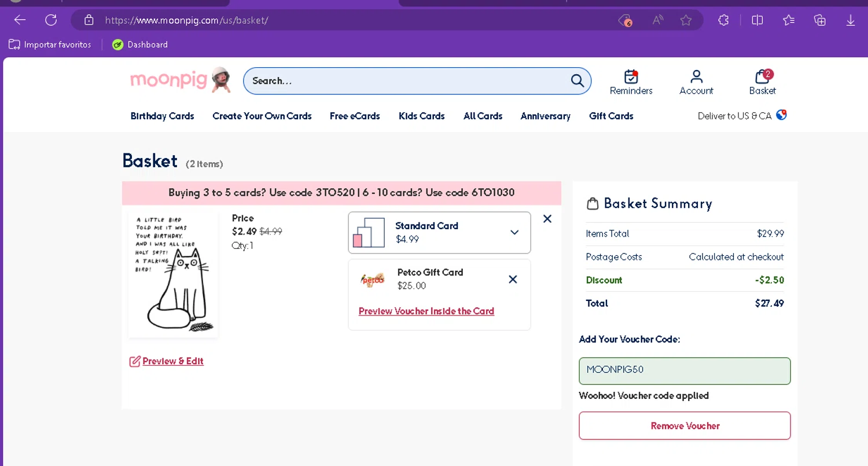Toggle split screen browser icon
The image size is (868, 466).
(757, 20)
